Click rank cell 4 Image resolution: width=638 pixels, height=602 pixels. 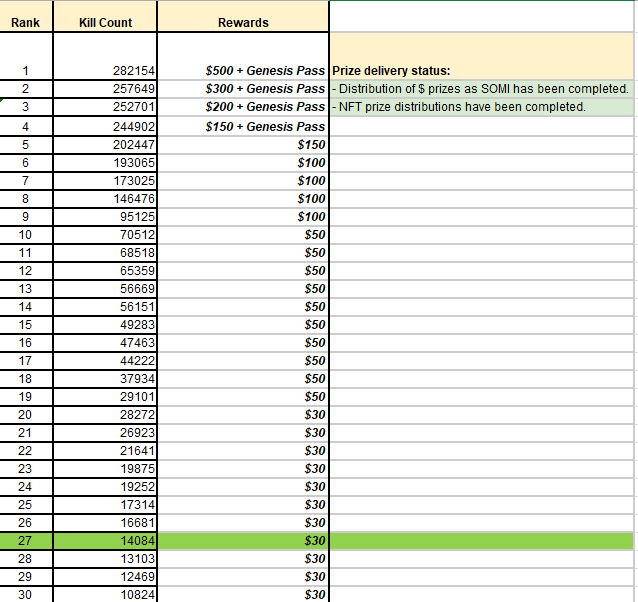click(25, 127)
